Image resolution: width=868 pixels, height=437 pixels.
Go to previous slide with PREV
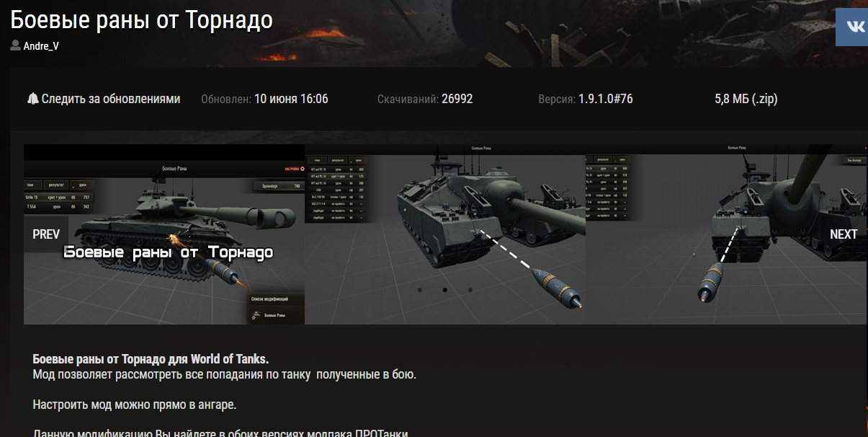coord(46,234)
